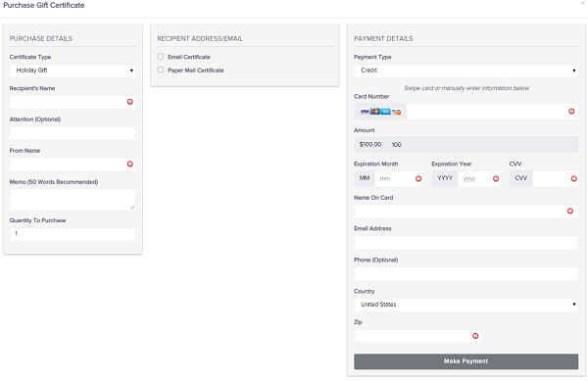The image size is (588, 381).
Task: Click the Email Certificate label text
Action: click(189, 57)
